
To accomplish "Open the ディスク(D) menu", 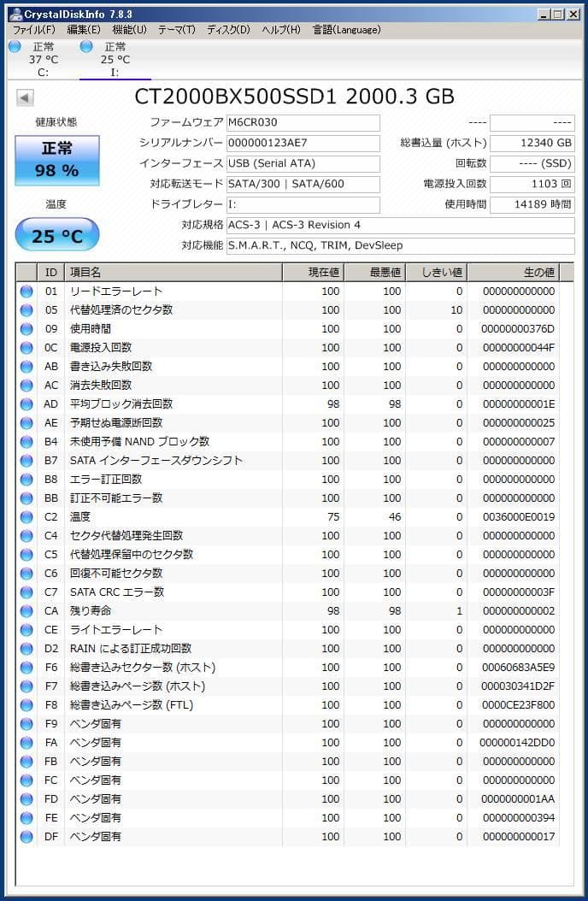I will (228, 29).
